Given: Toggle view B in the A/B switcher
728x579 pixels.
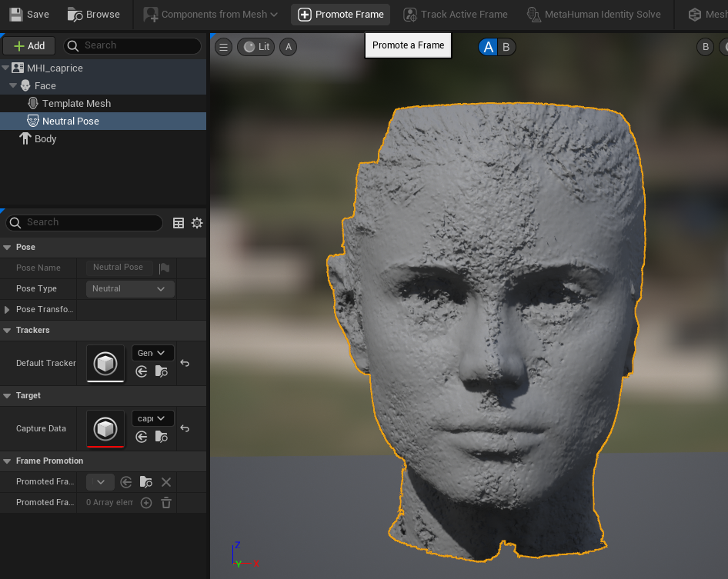Looking at the screenshot, I should point(506,47).
